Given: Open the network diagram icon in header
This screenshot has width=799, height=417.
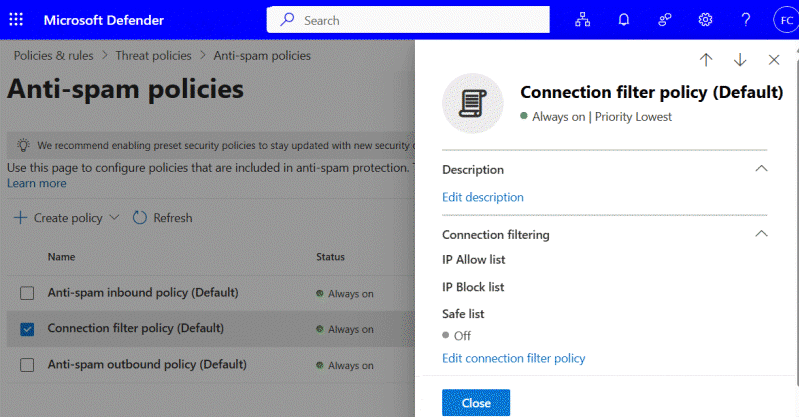Looking at the screenshot, I should point(582,20).
